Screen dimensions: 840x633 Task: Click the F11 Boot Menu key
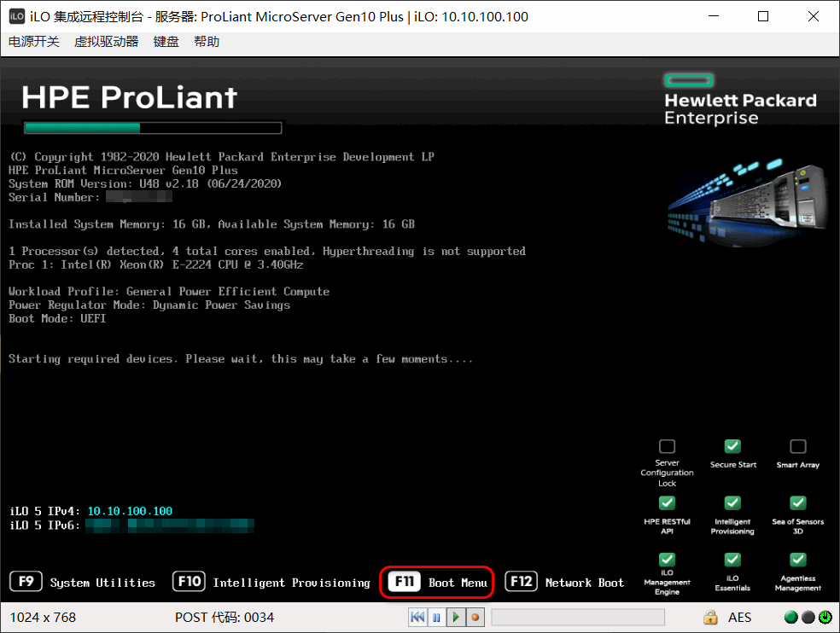pyautogui.click(x=405, y=582)
